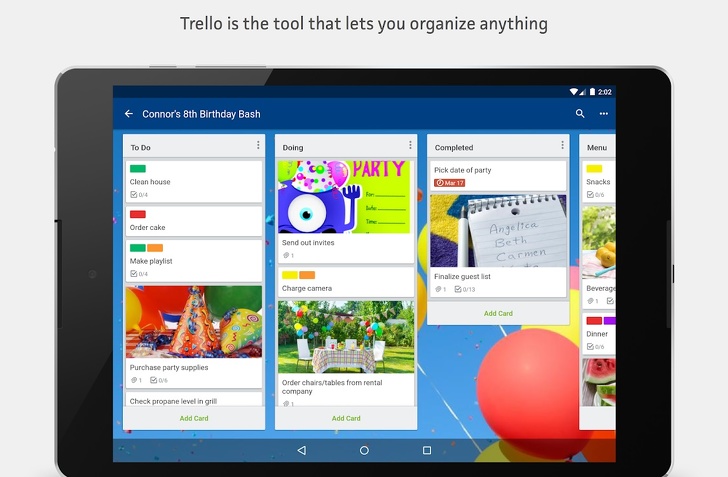Open the Doing list options menu
728x477 pixels.
409,146
